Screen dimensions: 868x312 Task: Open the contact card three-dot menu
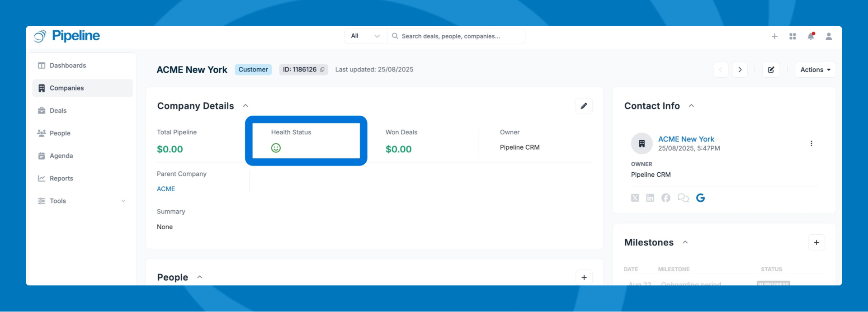[x=811, y=143]
